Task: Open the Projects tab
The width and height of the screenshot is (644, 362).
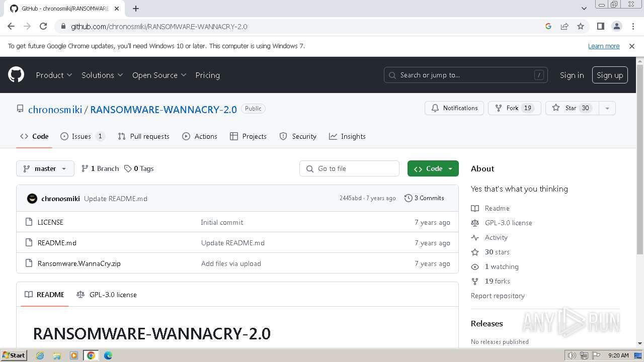Action: tap(248, 136)
